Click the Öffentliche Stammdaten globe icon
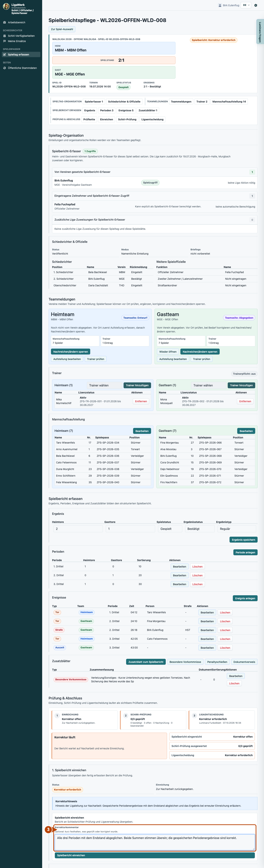Image resolution: width=264 pixels, height=868 pixels. pyautogui.click(x=4, y=68)
